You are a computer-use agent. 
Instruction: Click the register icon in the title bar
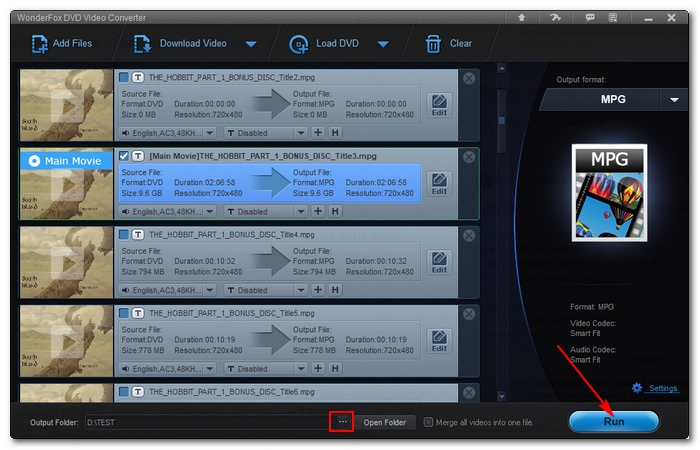[612, 17]
